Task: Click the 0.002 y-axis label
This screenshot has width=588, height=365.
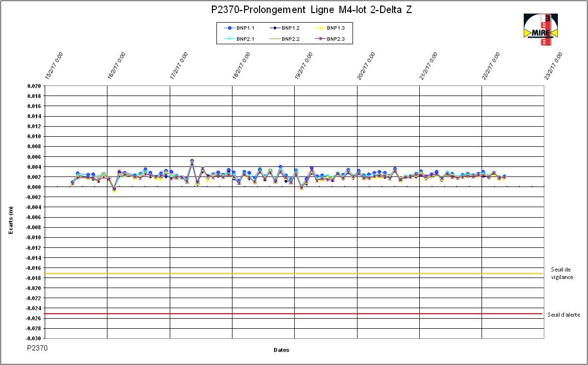Action: coord(35,177)
